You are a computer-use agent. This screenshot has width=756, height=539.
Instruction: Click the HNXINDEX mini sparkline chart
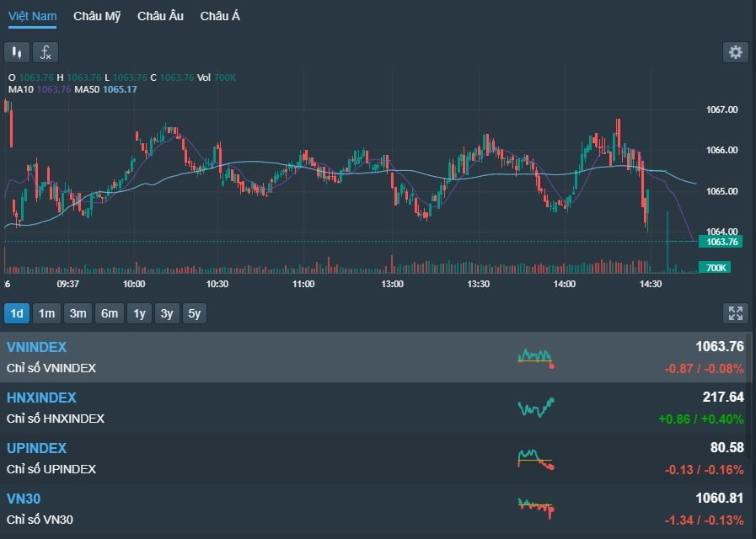[x=536, y=408]
